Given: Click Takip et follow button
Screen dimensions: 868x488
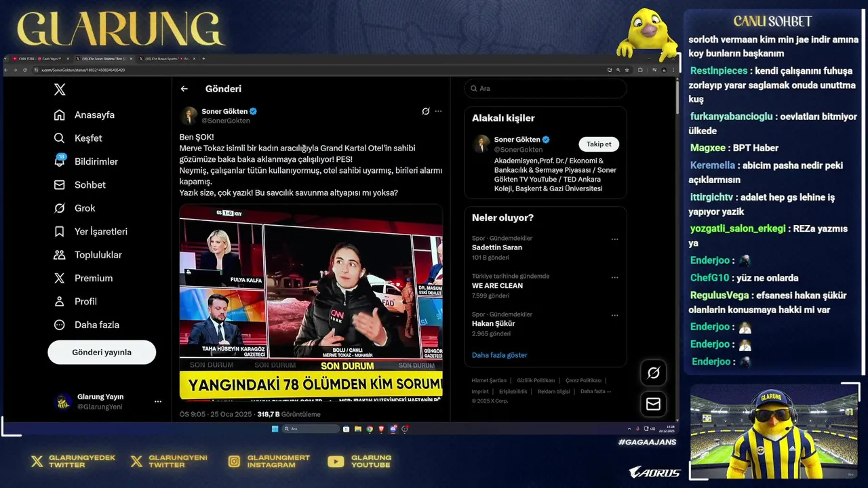Looking at the screenshot, I should click(599, 144).
